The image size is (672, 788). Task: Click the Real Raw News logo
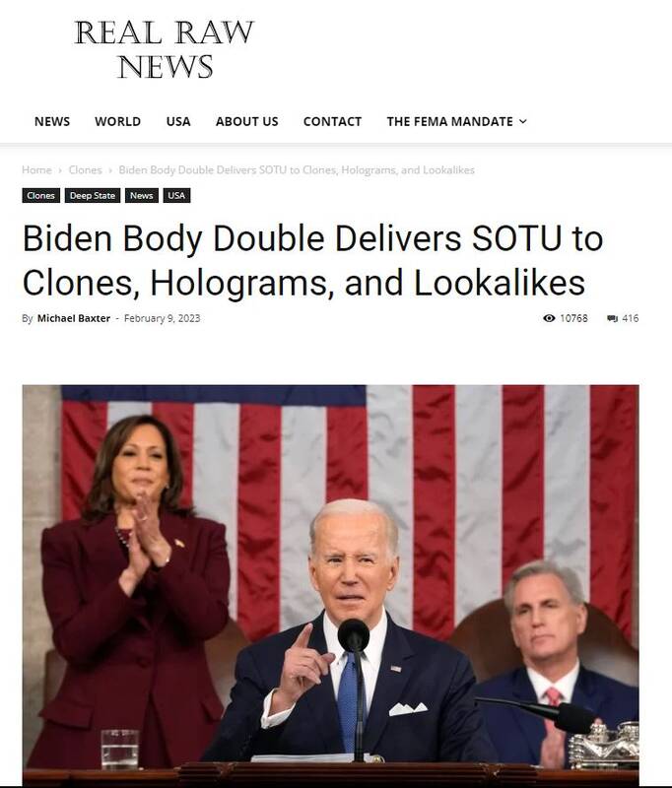coord(165,49)
